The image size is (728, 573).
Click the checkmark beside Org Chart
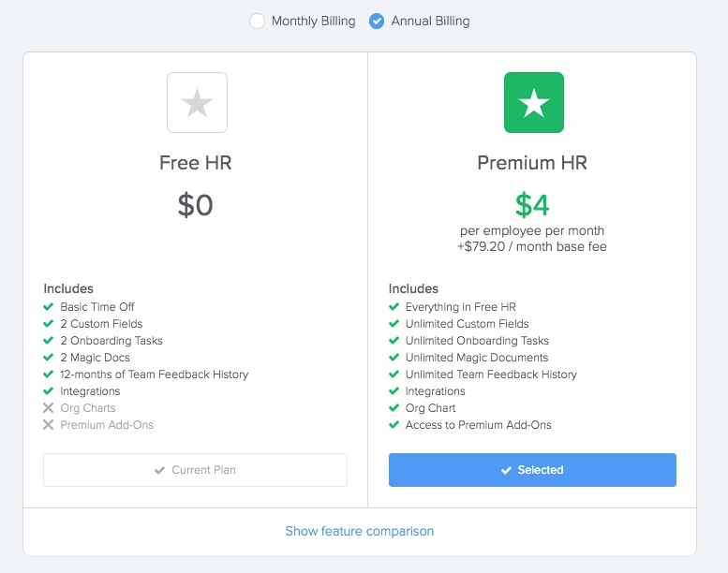pos(394,408)
